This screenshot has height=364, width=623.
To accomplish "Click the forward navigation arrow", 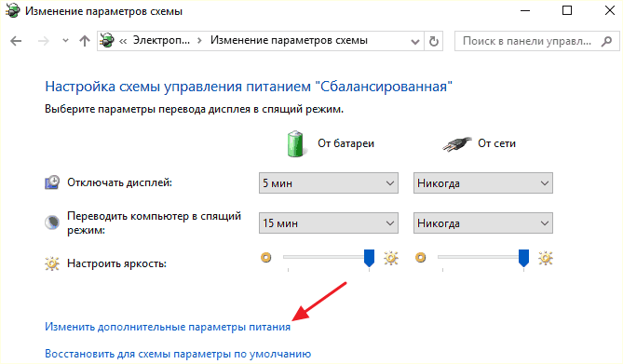I will 44,41.
